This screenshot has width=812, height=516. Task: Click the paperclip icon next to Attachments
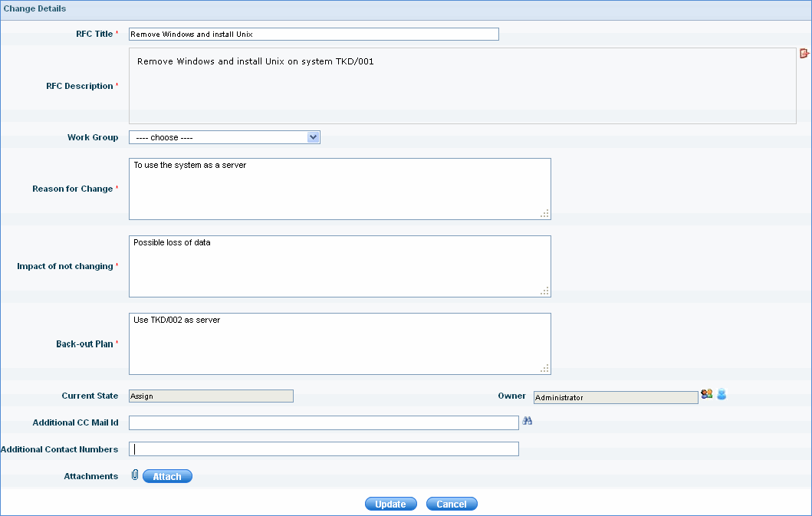[135, 475]
